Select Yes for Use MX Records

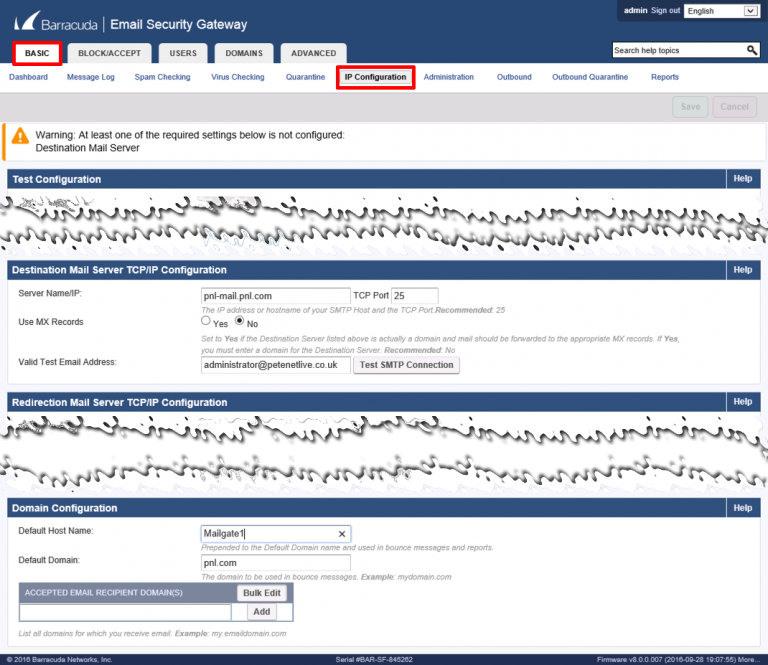pyautogui.click(x=206, y=321)
